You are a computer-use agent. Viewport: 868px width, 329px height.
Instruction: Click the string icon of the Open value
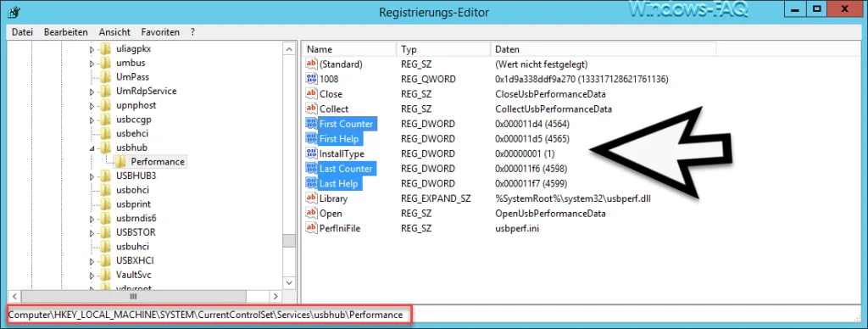tap(311, 213)
